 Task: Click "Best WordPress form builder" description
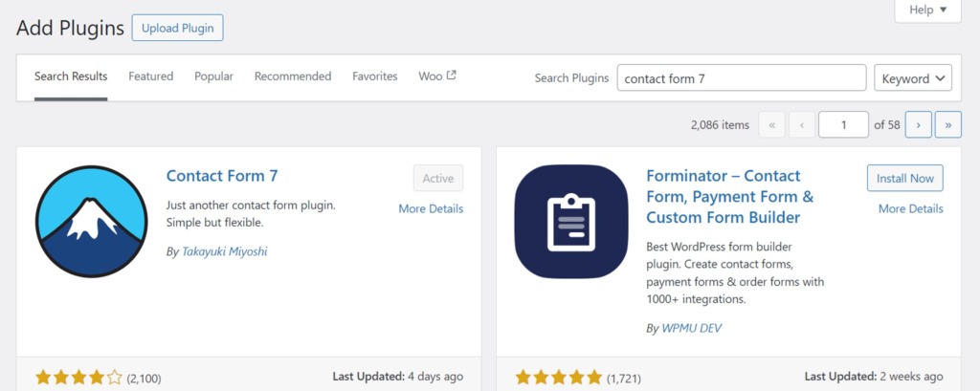tap(735, 273)
